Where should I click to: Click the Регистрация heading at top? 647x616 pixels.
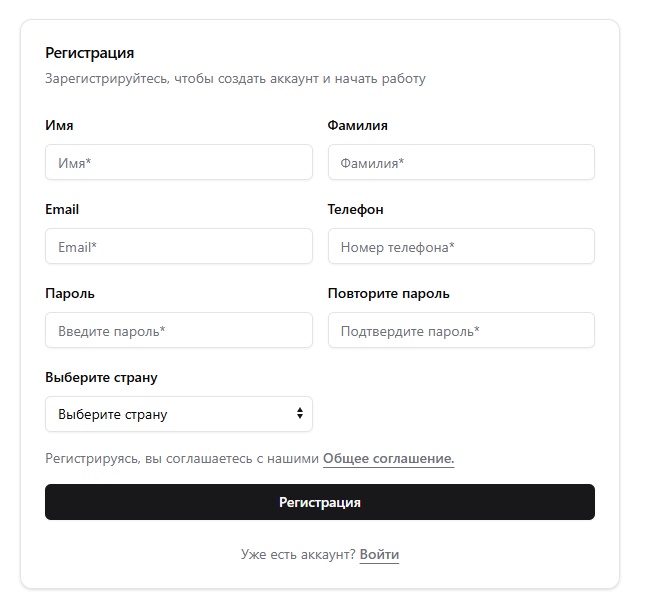[89, 53]
